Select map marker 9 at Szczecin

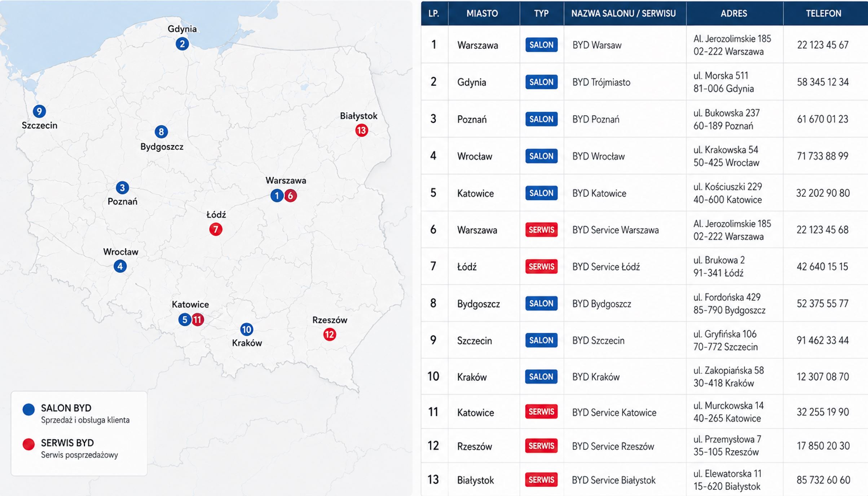coord(39,111)
